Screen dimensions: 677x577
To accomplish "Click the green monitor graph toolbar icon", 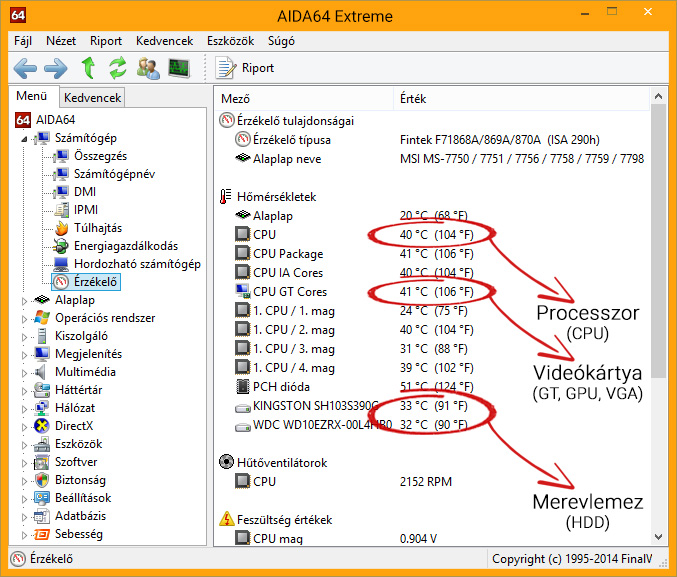I will pyautogui.click(x=179, y=68).
